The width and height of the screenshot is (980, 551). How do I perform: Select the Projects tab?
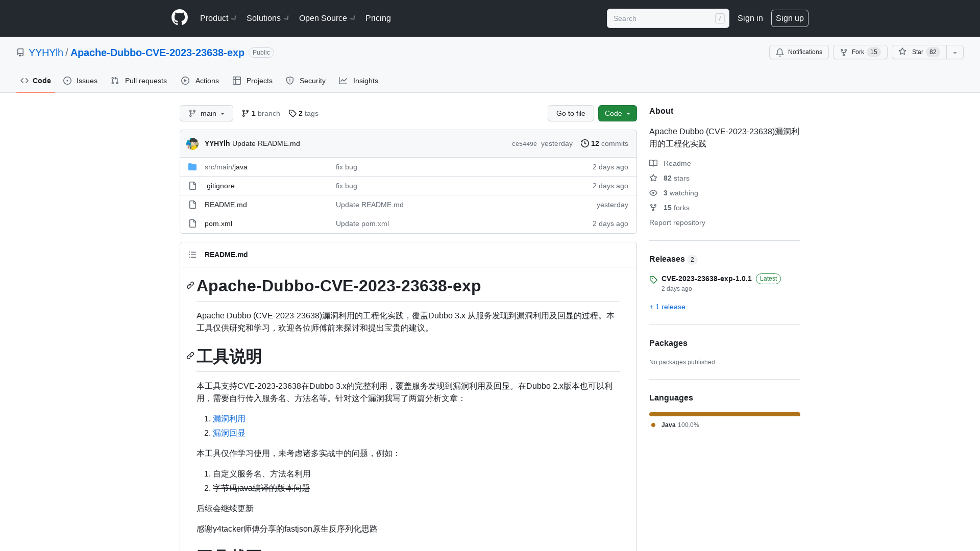(253, 81)
